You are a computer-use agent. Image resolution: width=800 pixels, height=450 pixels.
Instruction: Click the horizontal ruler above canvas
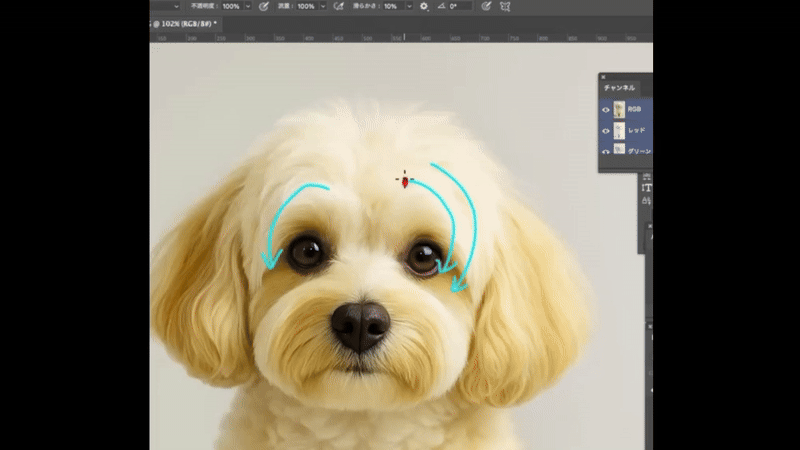pyautogui.click(x=400, y=37)
